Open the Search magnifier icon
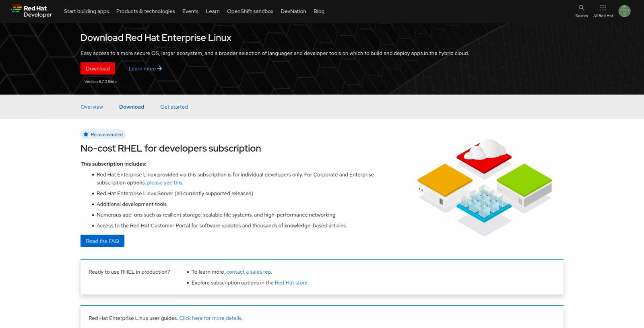The height and width of the screenshot is (328, 644). 581,8
